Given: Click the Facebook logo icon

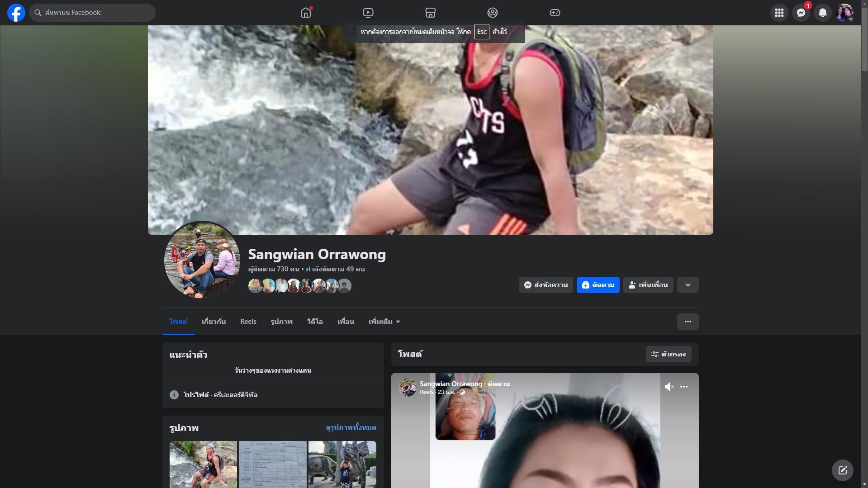Looking at the screenshot, I should click(x=16, y=13).
